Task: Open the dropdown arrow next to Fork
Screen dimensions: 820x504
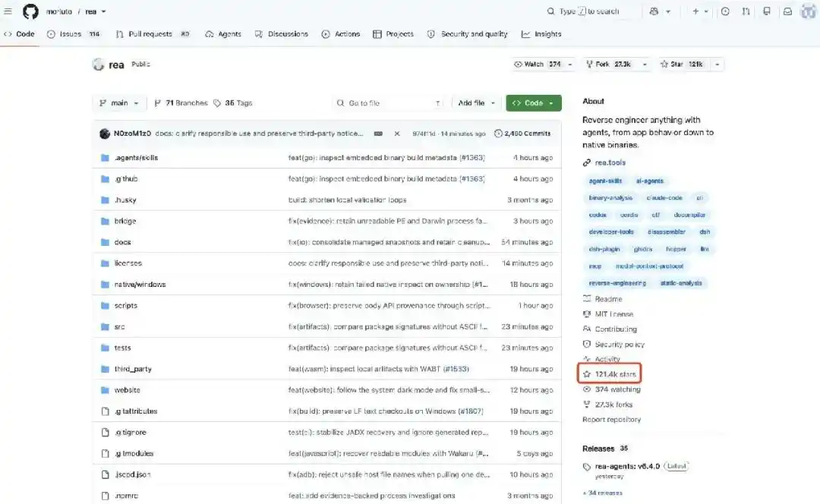Action: pyautogui.click(x=645, y=65)
